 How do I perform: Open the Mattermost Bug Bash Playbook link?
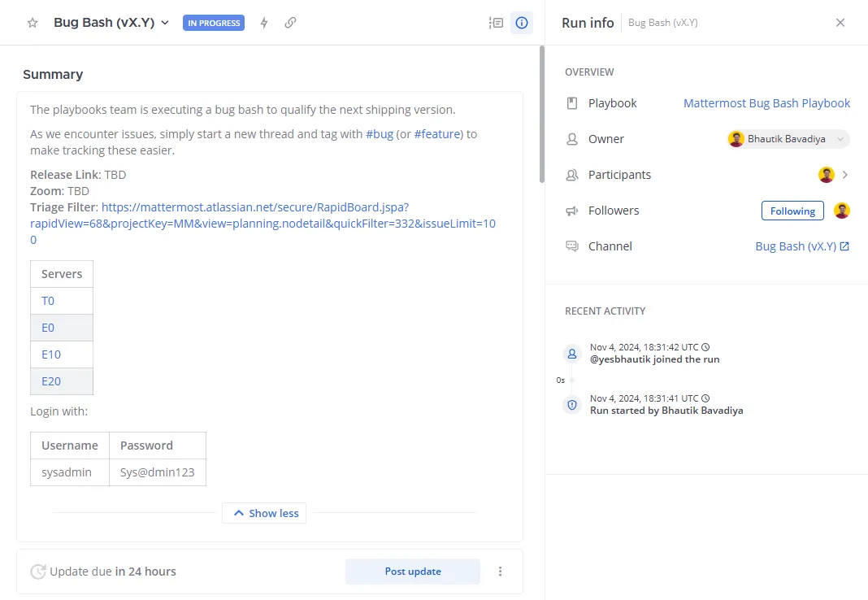pos(766,103)
